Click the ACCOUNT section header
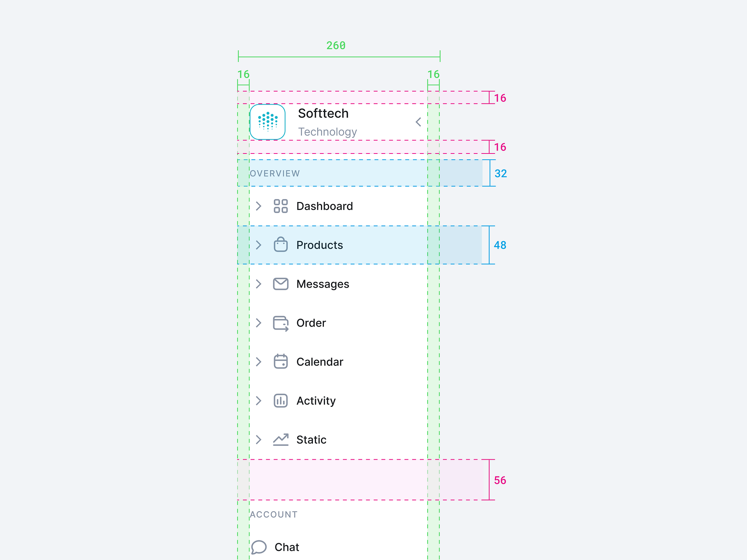 (x=274, y=514)
